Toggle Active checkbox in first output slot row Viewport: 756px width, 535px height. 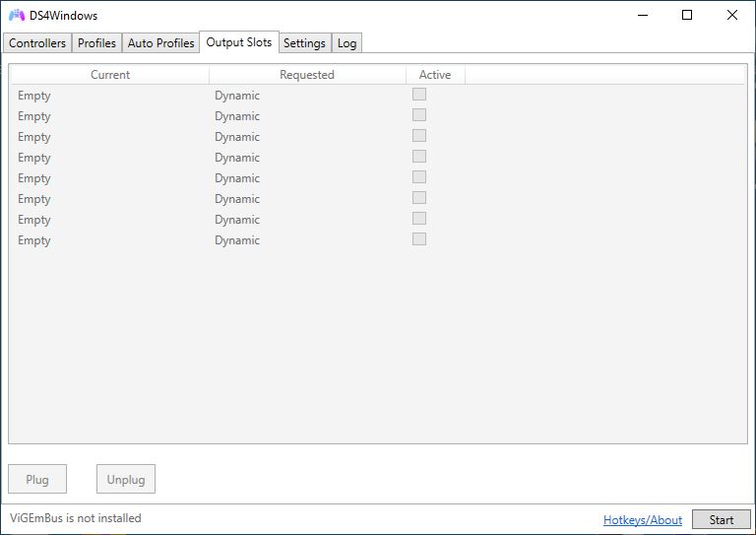(419, 94)
